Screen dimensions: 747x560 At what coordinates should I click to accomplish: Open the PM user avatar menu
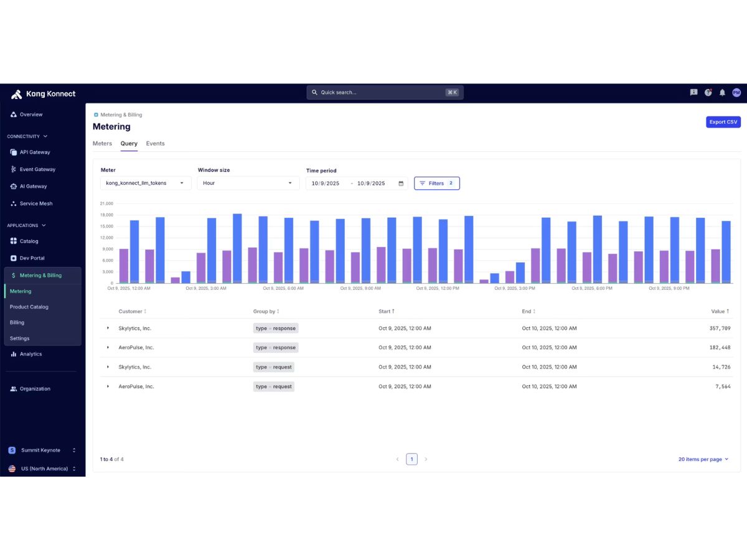(x=736, y=92)
